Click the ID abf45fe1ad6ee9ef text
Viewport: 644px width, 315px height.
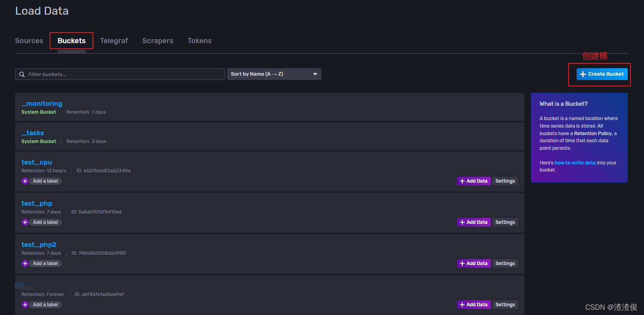click(99, 294)
